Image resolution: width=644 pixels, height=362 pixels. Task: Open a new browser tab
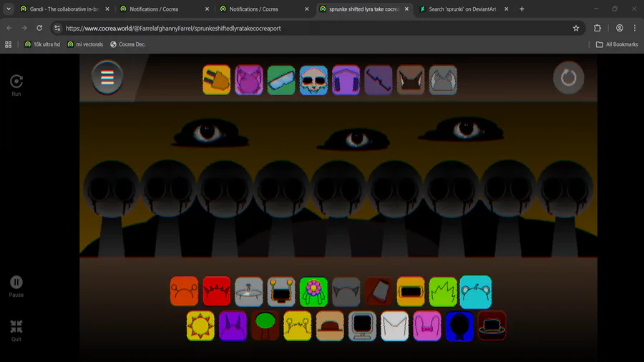pyautogui.click(x=522, y=9)
